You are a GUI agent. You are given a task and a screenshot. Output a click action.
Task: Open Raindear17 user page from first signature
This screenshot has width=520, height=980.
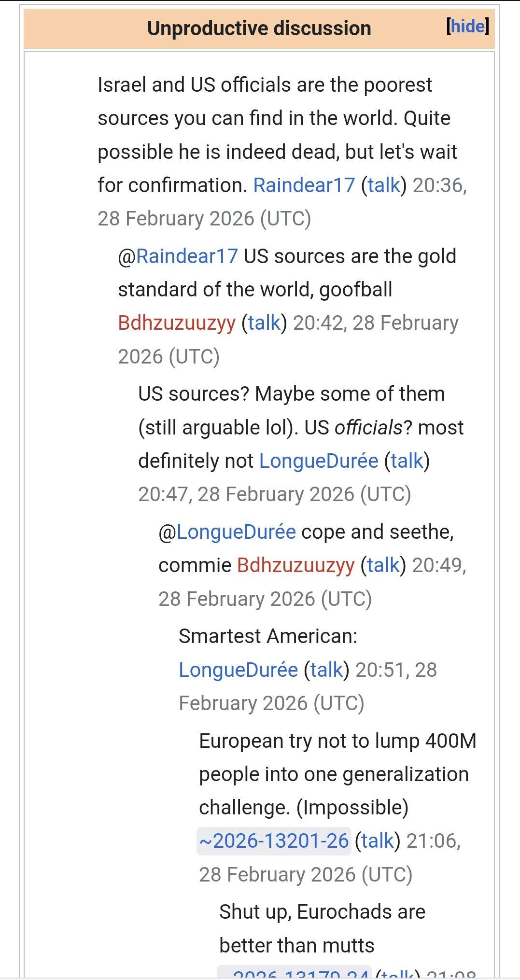(x=304, y=185)
